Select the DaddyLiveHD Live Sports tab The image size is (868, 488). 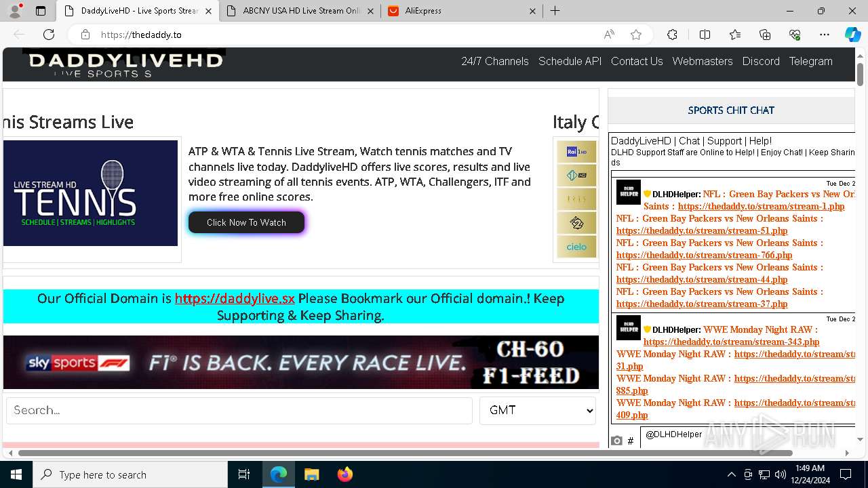pyautogui.click(x=138, y=11)
